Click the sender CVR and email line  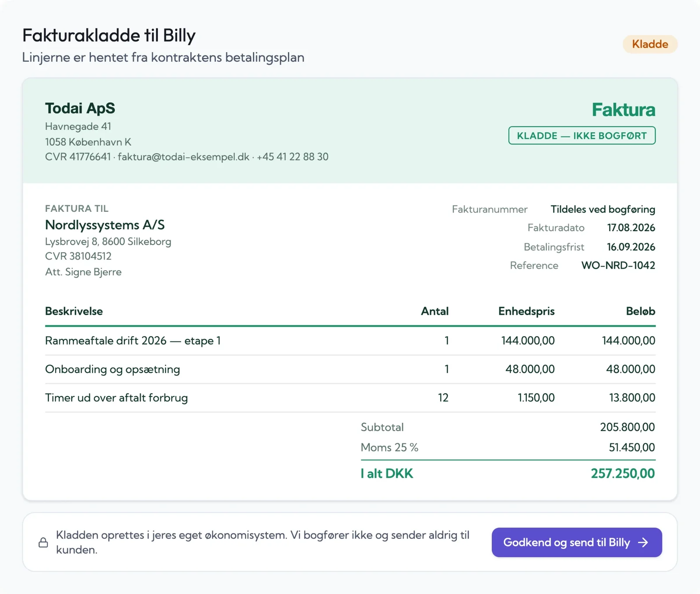[187, 157]
